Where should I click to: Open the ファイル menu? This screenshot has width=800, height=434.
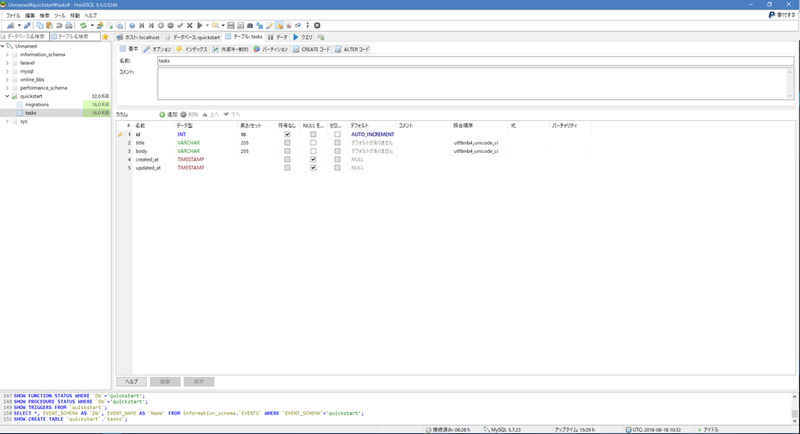(13, 15)
